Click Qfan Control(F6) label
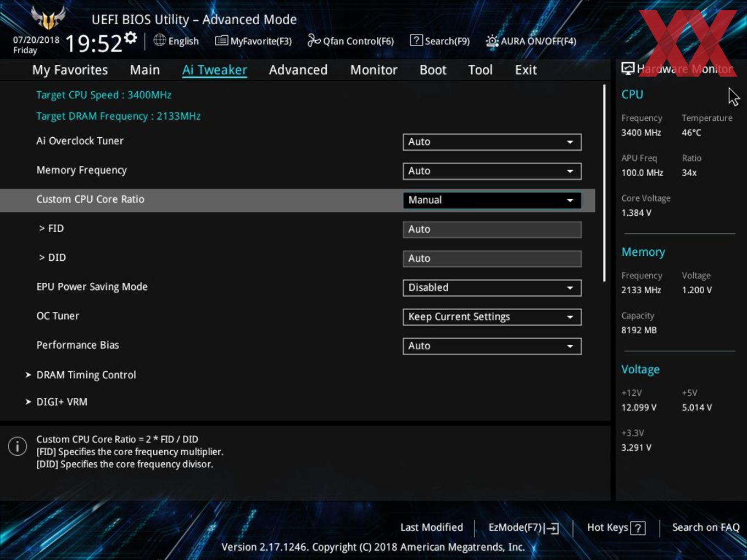The height and width of the screenshot is (560, 747). tap(359, 41)
